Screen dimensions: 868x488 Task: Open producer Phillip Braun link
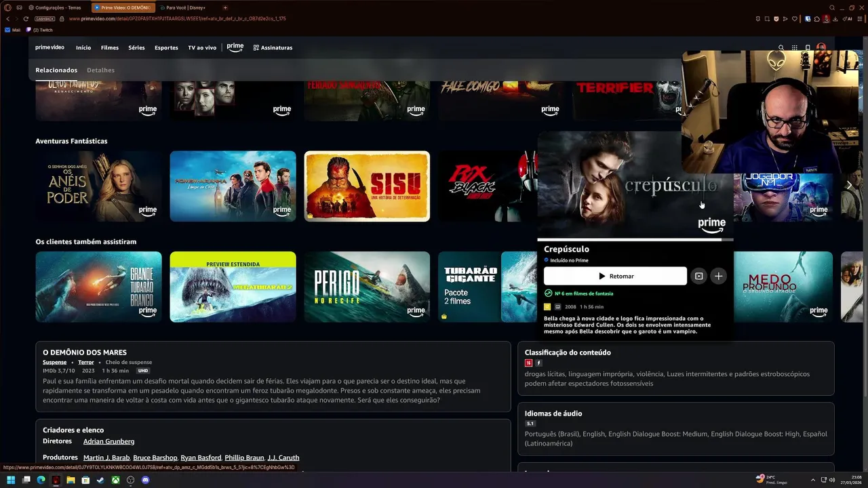pyautogui.click(x=244, y=457)
